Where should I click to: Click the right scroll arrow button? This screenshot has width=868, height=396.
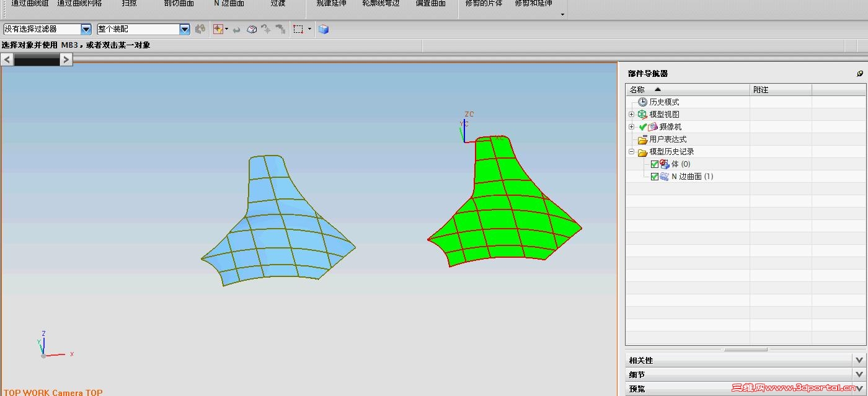coord(66,59)
